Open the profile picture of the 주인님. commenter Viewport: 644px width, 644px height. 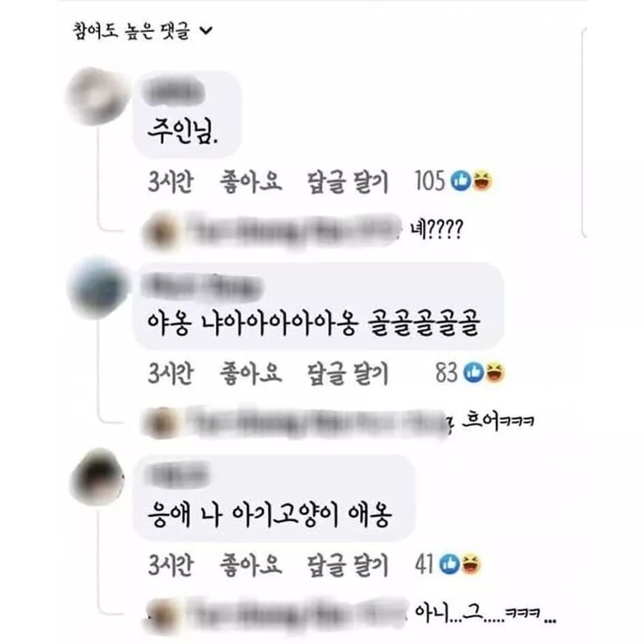[97, 96]
